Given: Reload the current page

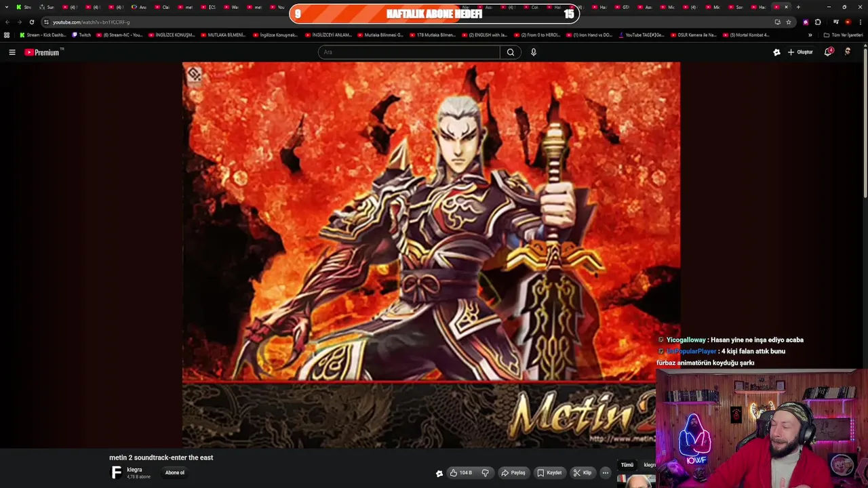Looking at the screenshot, I should click(31, 22).
